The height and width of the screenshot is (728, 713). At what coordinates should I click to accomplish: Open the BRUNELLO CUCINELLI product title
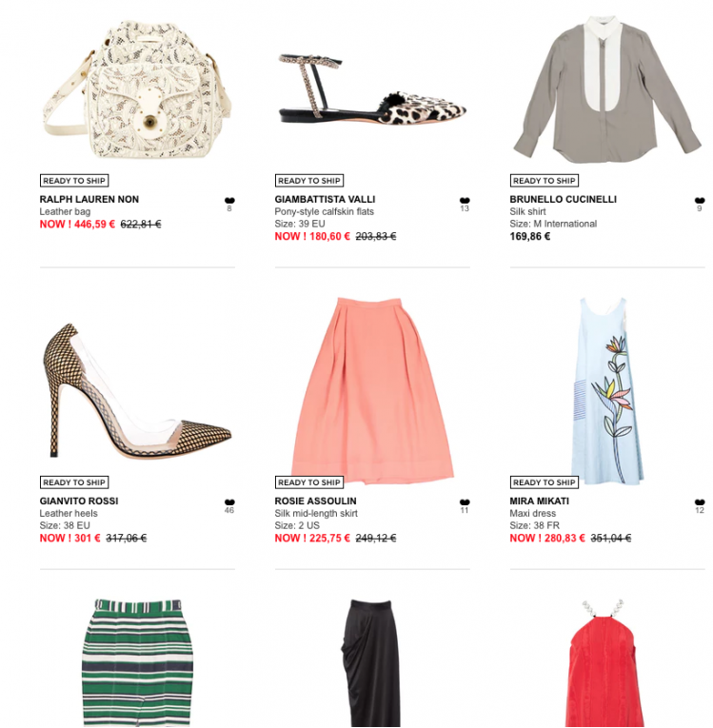point(563,199)
